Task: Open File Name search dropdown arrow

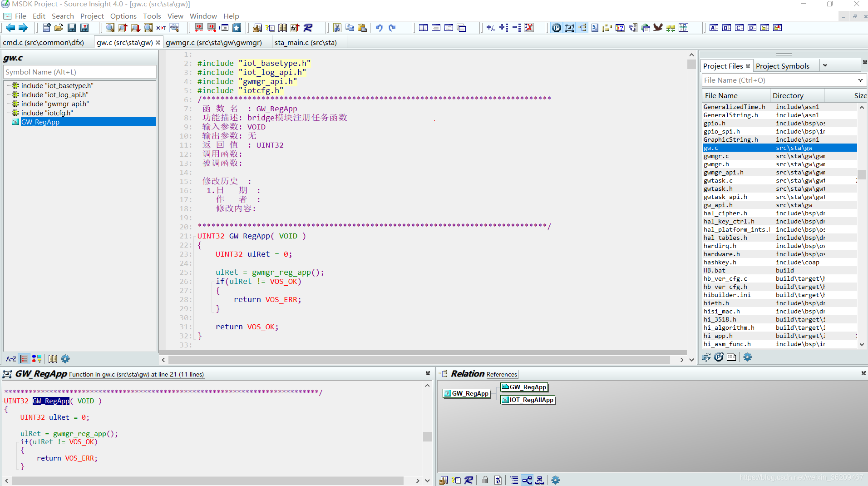Action: 860,80
